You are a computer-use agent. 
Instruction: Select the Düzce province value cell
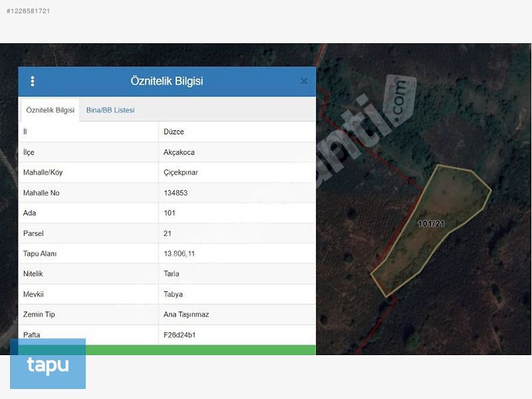(174, 132)
